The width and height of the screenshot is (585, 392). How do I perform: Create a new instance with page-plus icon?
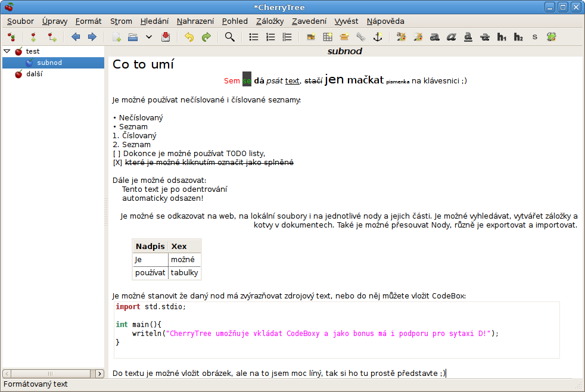[x=116, y=37]
